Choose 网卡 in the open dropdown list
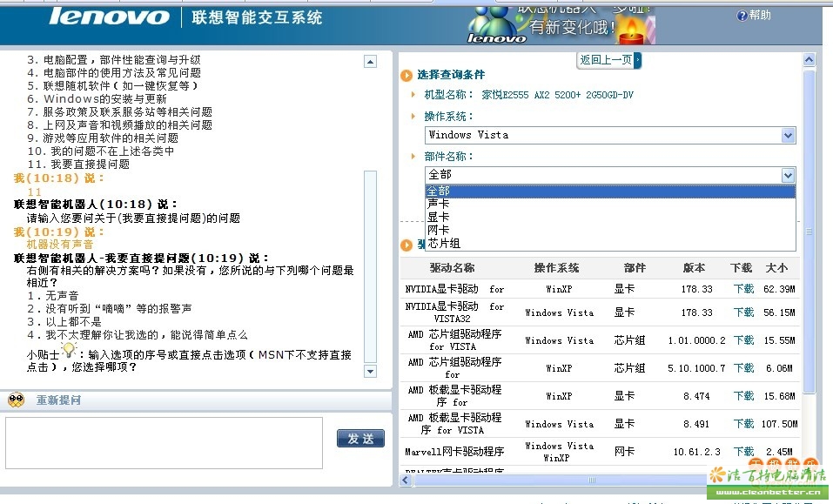 (x=610, y=230)
